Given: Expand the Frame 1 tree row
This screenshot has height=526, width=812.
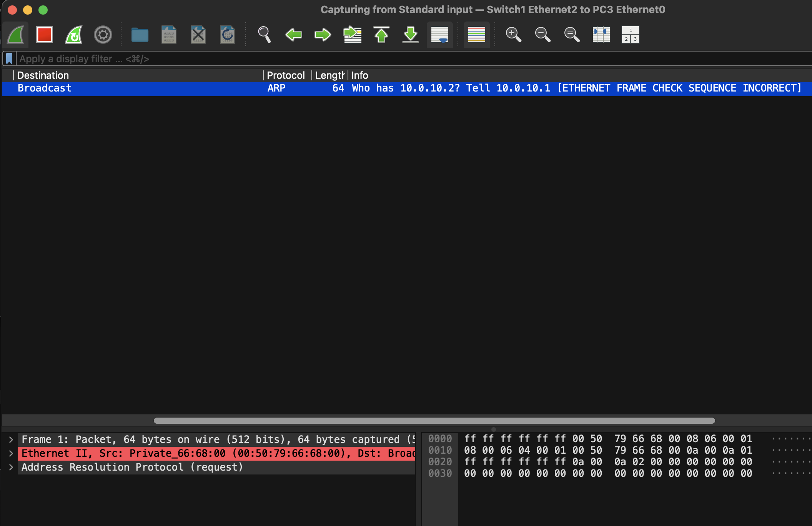Looking at the screenshot, I should point(11,439).
